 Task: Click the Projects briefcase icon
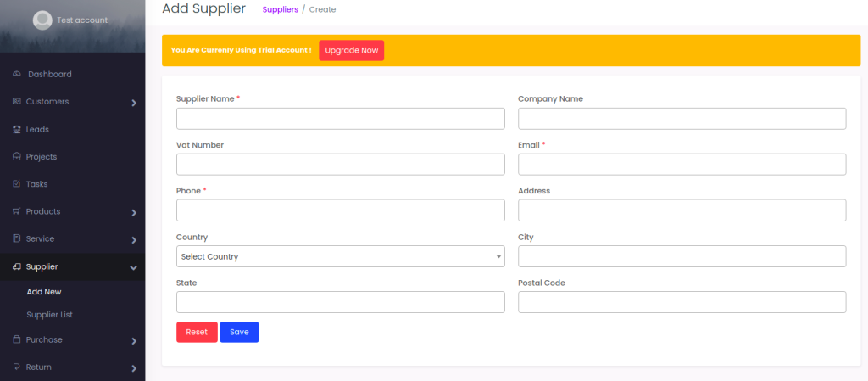tap(17, 157)
